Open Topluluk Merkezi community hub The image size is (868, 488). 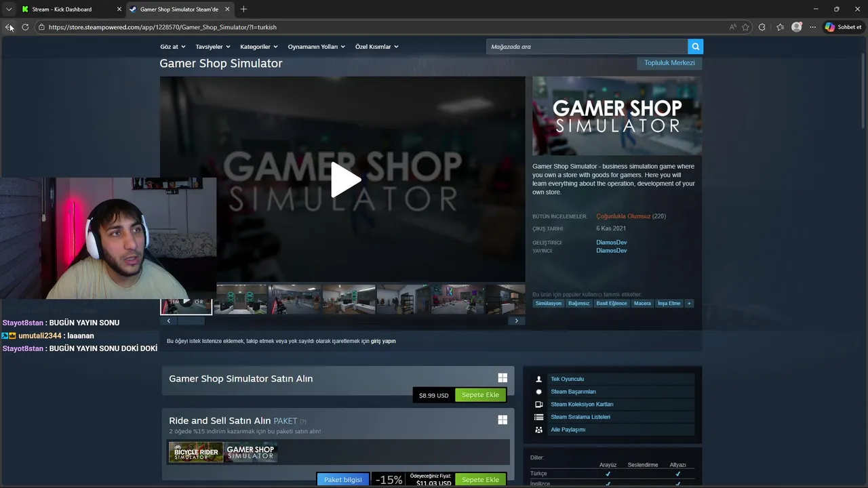(669, 63)
